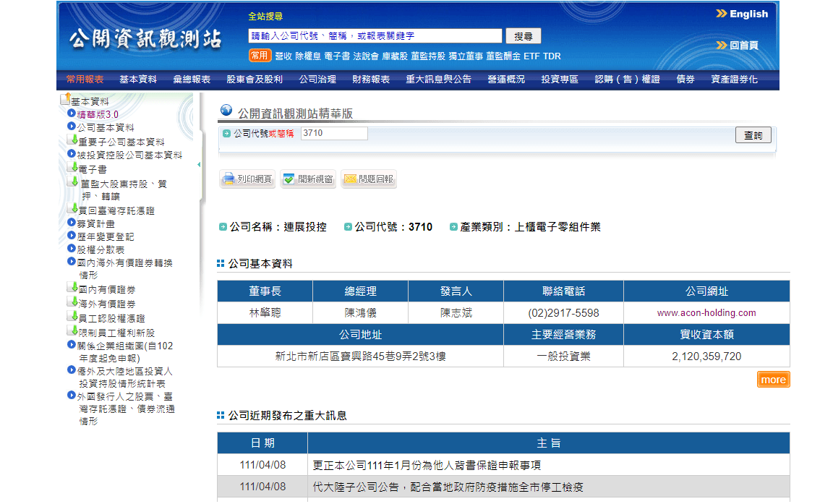Click capital amount 2,120,359,720 cell
This screenshot has width=833, height=504.
[x=706, y=356]
